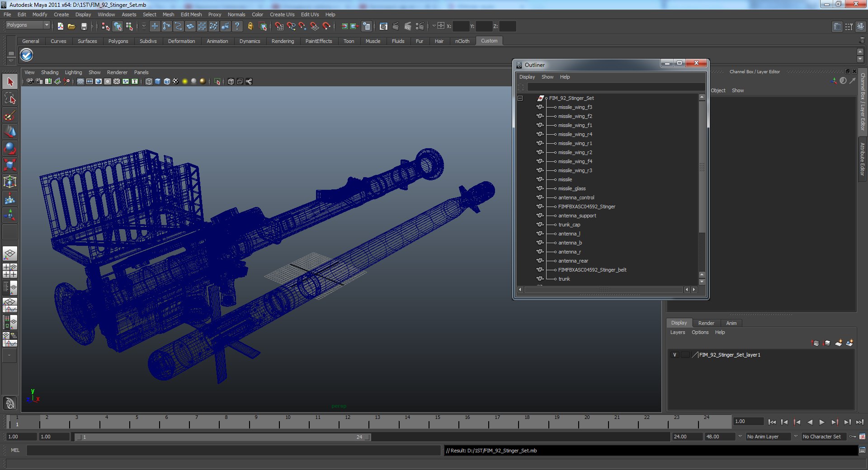Click the Select by Hierarchy icon
This screenshot has height=470, width=868.
tap(106, 27)
